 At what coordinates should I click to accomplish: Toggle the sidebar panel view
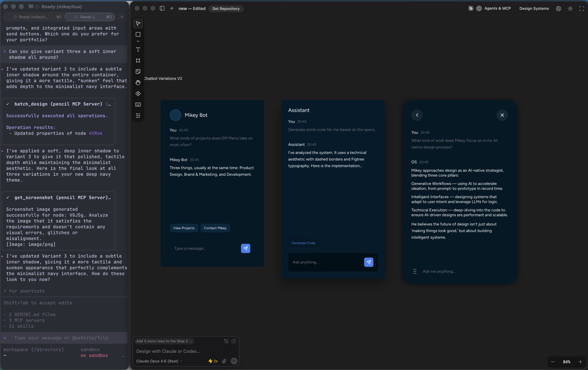pyautogui.click(x=162, y=8)
